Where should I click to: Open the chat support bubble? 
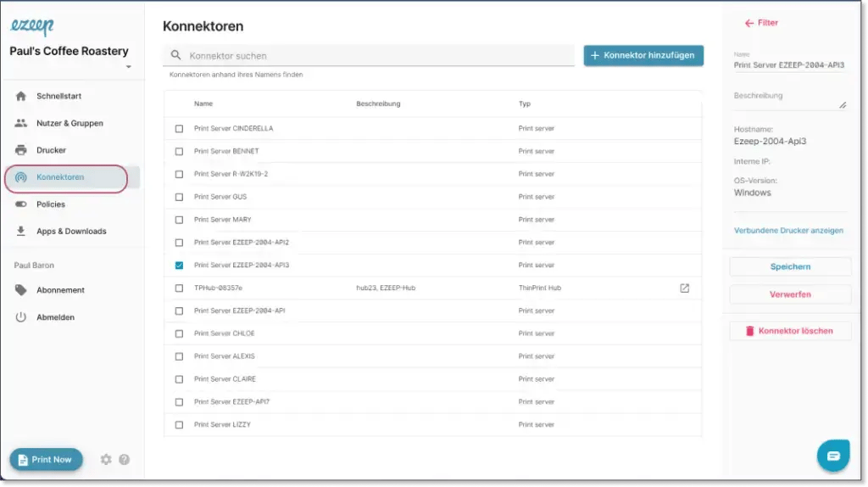(833, 456)
